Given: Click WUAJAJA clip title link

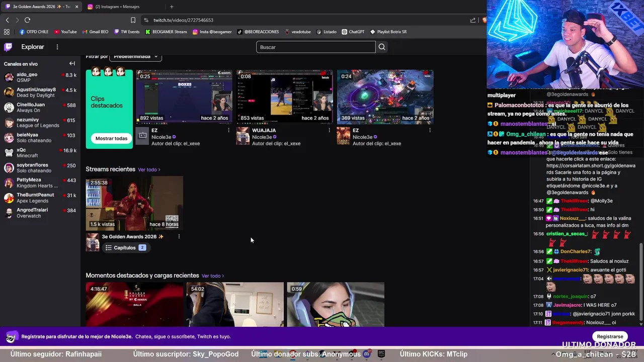Looking at the screenshot, I should click(x=264, y=130).
